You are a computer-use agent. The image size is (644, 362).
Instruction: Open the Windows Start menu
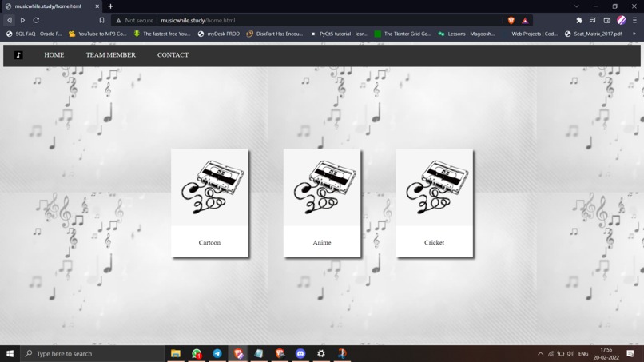[10, 353]
